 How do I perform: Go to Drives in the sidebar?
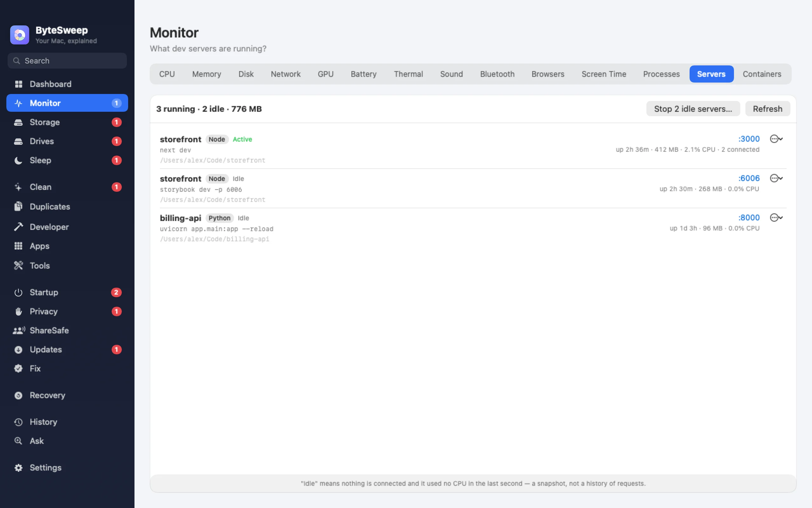pyautogui.click(x=67, y=141)
